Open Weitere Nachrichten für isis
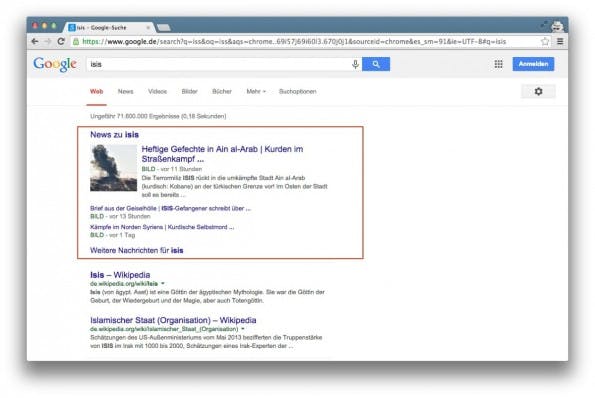 (x=137, y=250)
